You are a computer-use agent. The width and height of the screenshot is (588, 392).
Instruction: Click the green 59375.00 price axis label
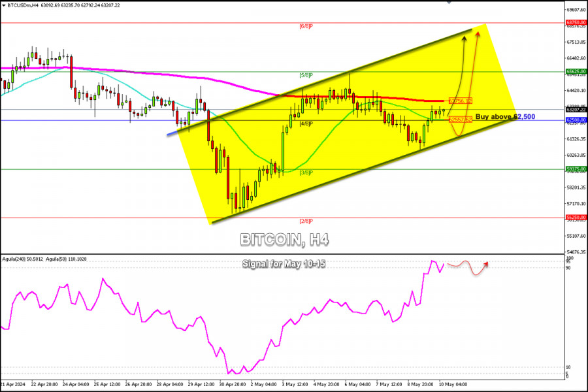click(576, 169)
